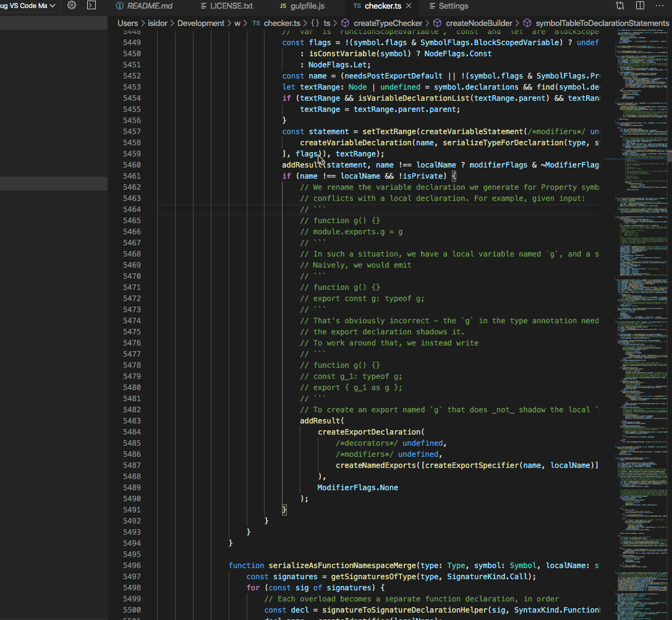Click 'NodeFlags.Let;' on line 5451
The height and width of the screenshot is (620, 672).
click(339, 65)
